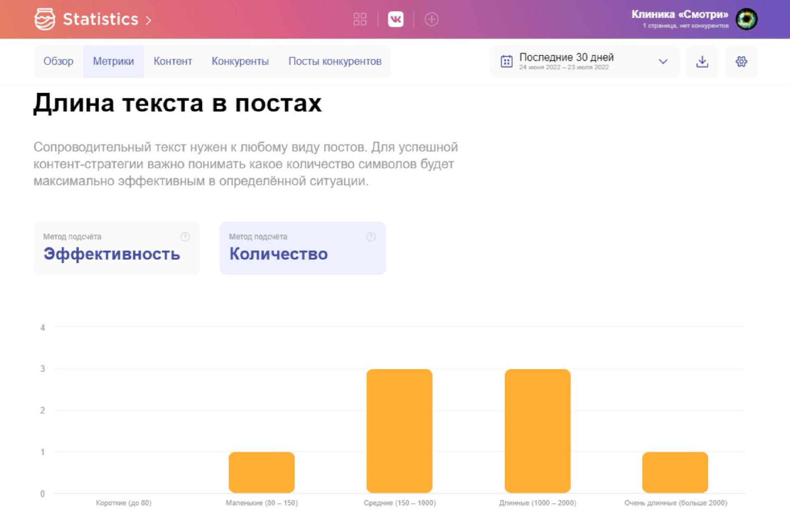Download the report via download icon
790x532 pixels.
702,61
